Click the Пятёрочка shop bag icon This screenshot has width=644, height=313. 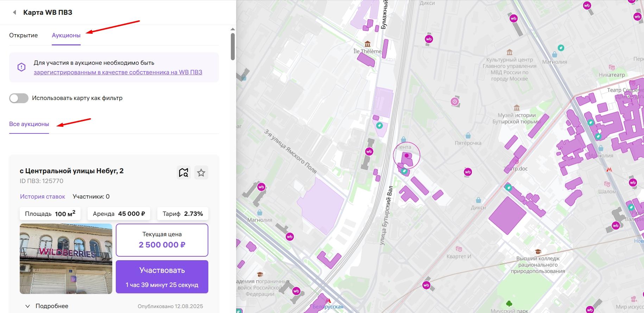tap(468, 136)
